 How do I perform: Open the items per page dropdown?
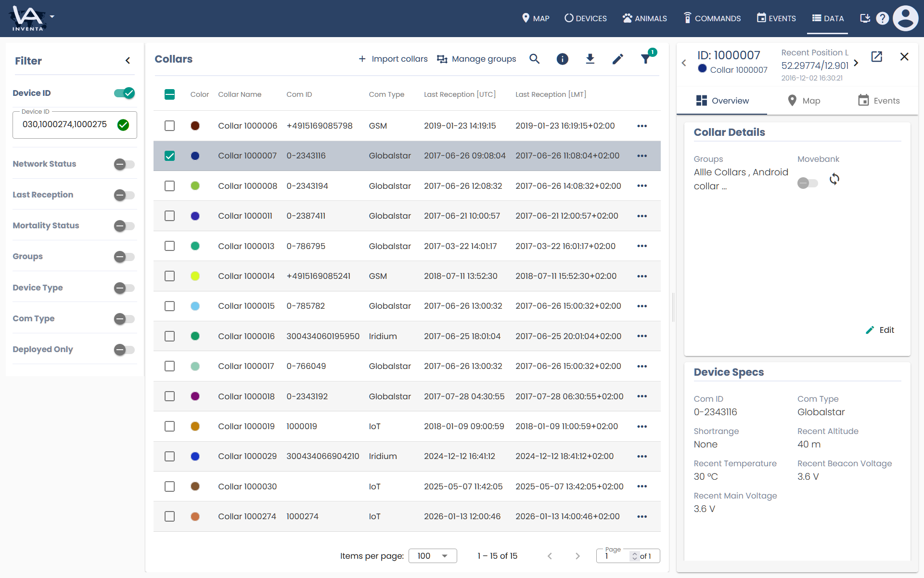click(x=432, y=556)
